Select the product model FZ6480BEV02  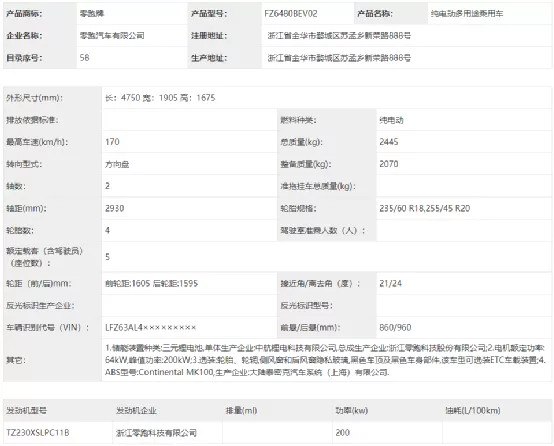[291, 14]
